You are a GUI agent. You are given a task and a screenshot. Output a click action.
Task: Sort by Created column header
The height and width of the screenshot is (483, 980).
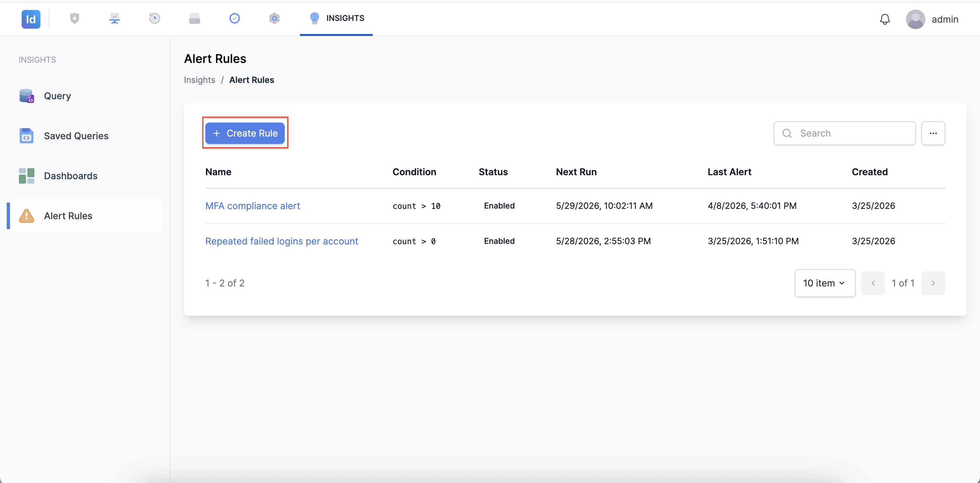click(x=870, y=172)
